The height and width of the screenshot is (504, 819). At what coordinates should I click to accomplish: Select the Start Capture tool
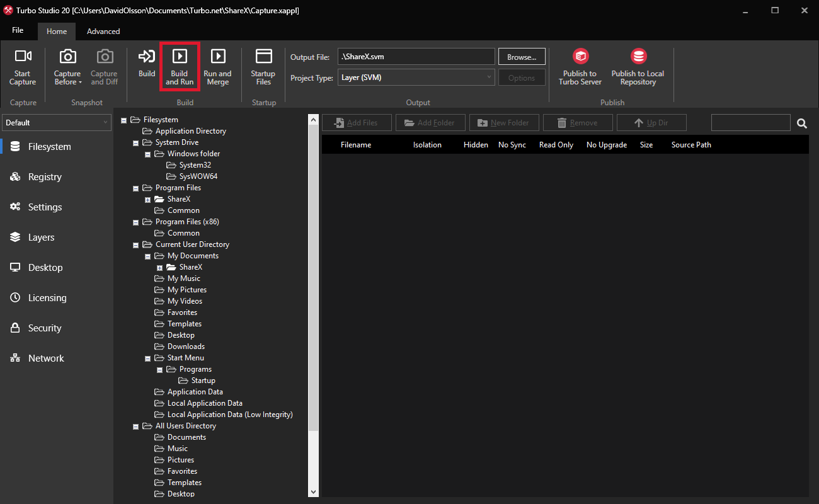point(22,66)
